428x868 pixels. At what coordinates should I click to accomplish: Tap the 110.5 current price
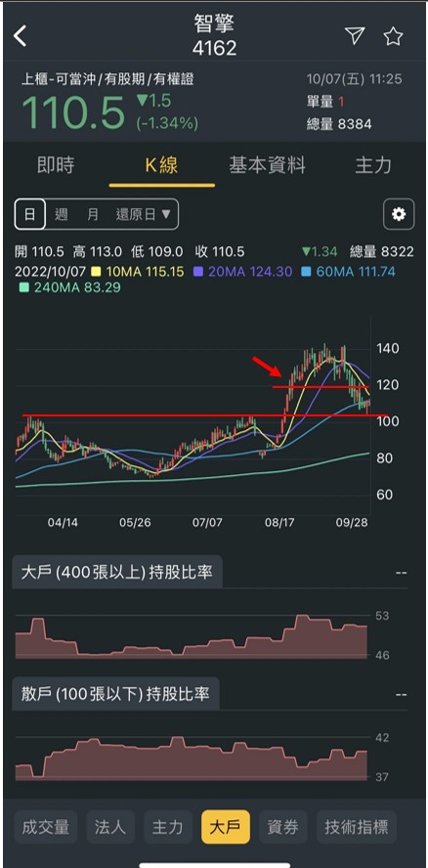coord(73,113)
